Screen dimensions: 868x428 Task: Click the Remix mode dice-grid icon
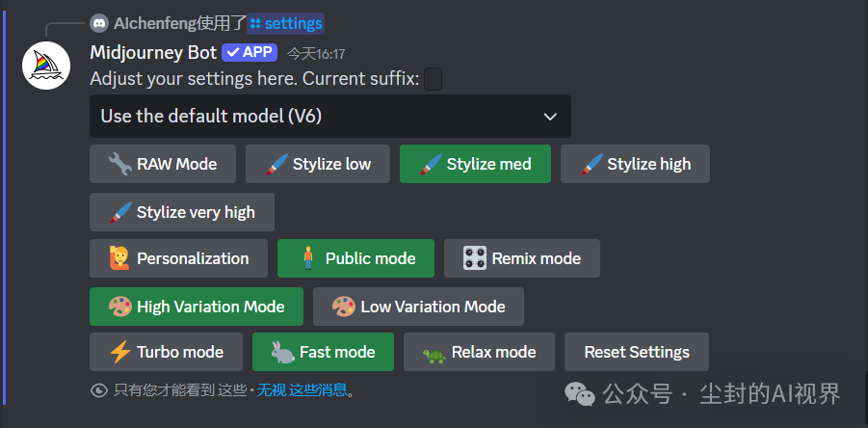pyautogui.click(x=474, y=258)
